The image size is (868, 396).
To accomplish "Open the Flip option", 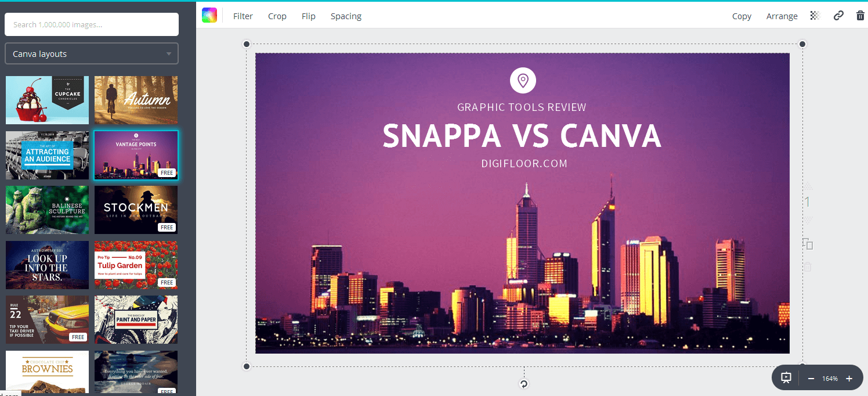I will point(309,16).
